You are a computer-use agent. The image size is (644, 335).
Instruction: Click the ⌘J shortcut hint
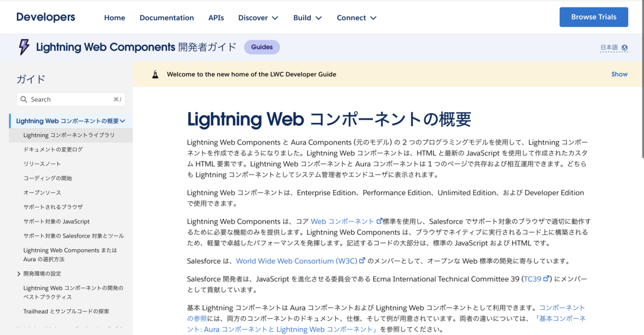[118, 99]
